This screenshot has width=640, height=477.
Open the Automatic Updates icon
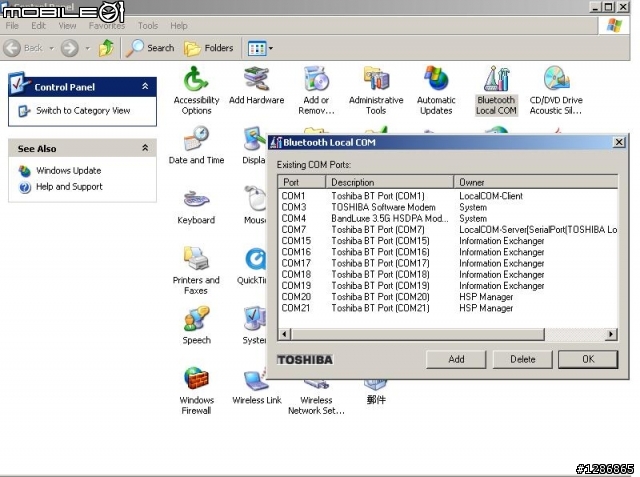point(436,91)
